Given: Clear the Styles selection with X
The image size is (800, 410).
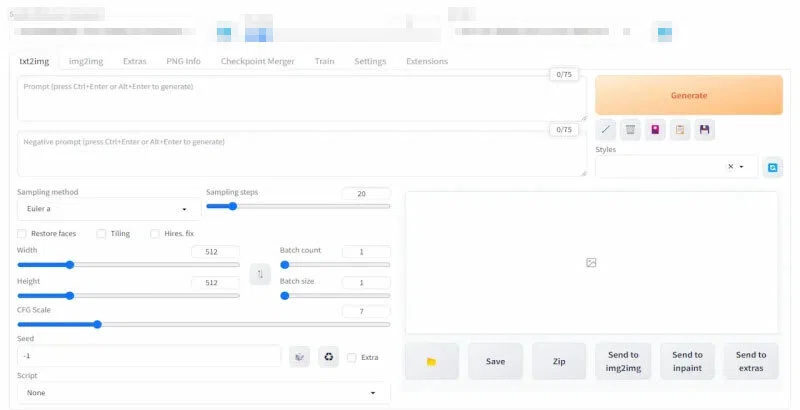Looking at the screenshot, I should tap(730, 166).
